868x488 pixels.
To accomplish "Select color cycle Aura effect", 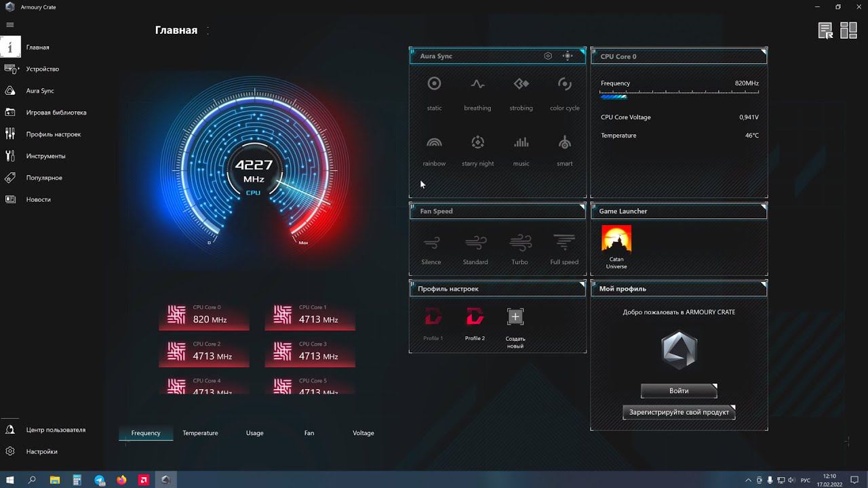I will click(565, 93).
